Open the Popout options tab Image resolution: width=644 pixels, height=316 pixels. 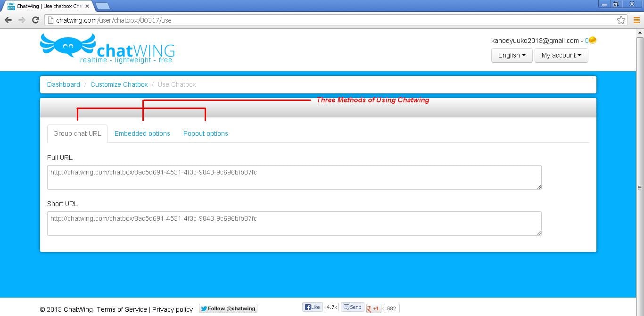(x=206, y=133)
